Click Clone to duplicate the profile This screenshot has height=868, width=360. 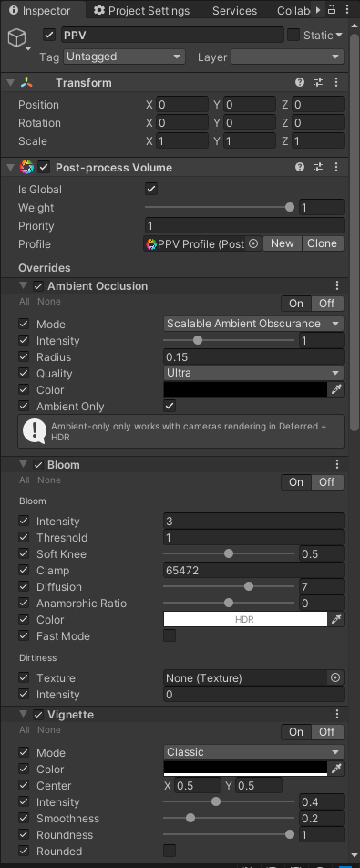[322, 243]
